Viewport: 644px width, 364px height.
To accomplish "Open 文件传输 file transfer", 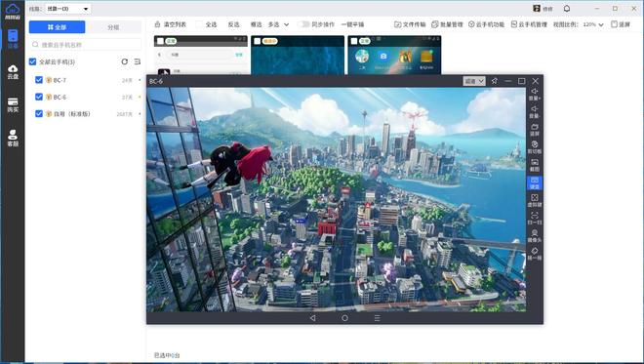I will [410, 24].
